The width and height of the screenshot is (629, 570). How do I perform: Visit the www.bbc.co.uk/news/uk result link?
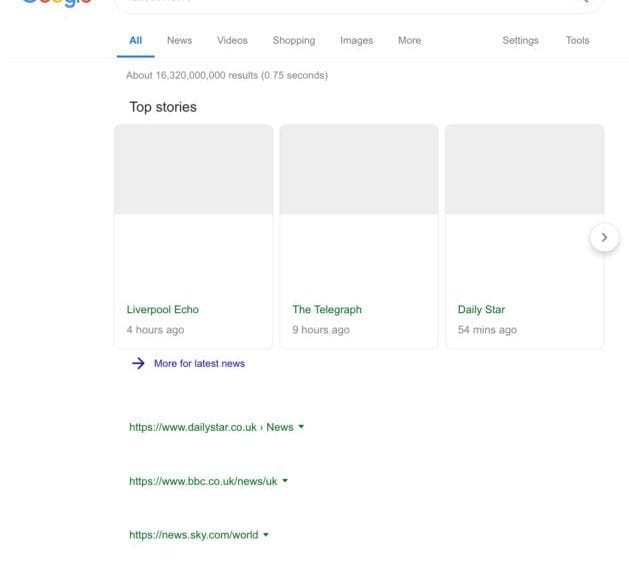coord(203,481)
